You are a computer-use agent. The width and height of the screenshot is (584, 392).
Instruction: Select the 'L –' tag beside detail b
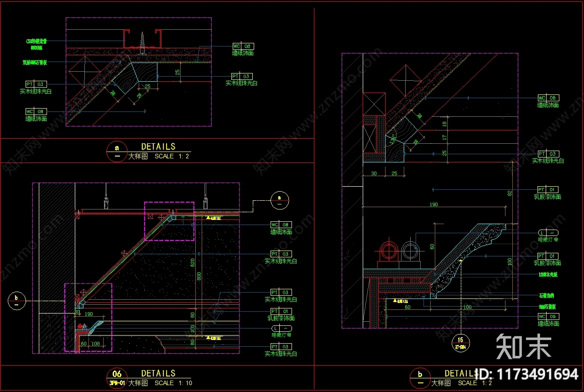pos(548,233)
